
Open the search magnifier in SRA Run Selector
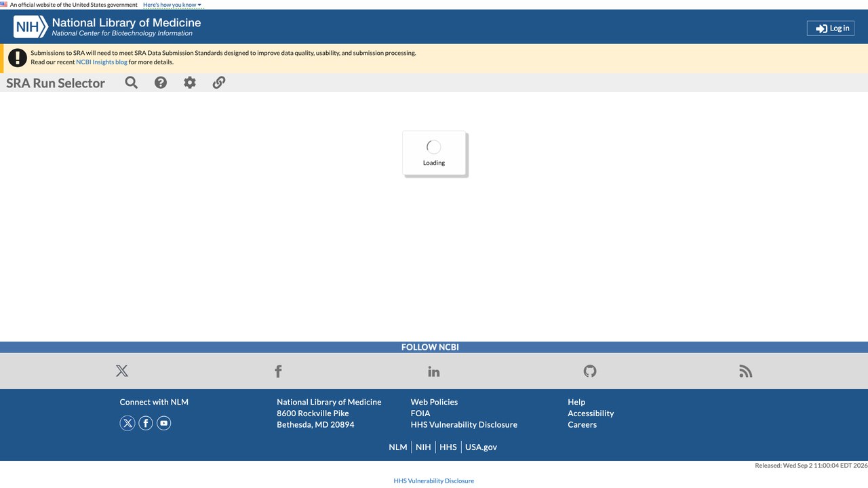pyautogui.click(x=132, y=83)
